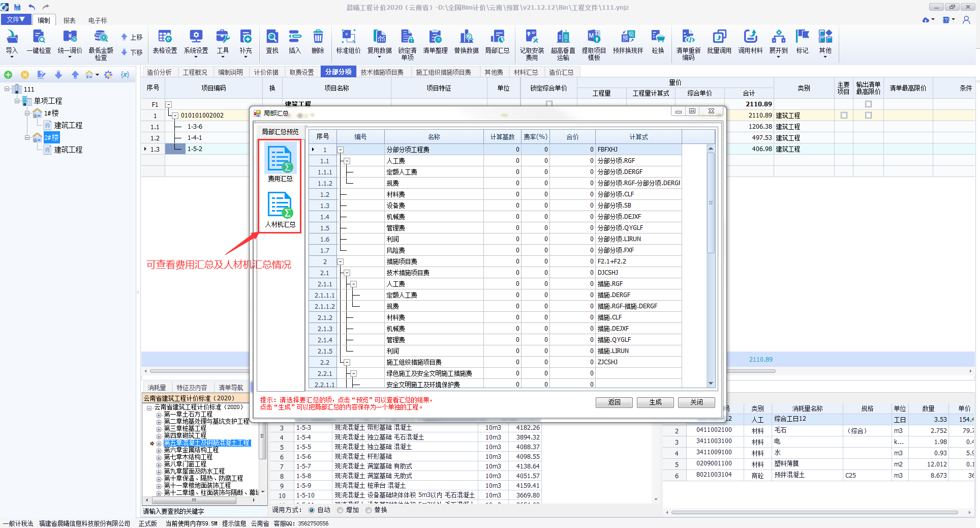Screen dimensions: 980x528
Task: Collapse 技术措施项目费 row 2.1
Action: point(347,273)
